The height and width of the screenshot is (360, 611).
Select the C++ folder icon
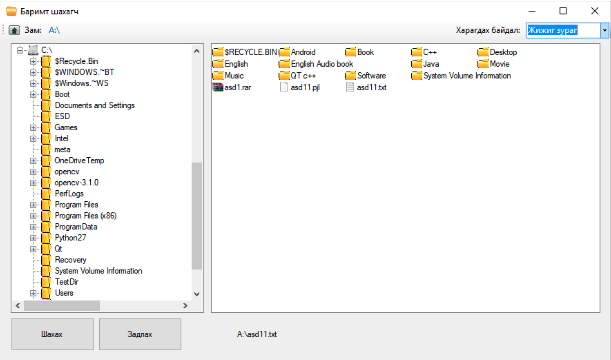[x=417, y=52]
